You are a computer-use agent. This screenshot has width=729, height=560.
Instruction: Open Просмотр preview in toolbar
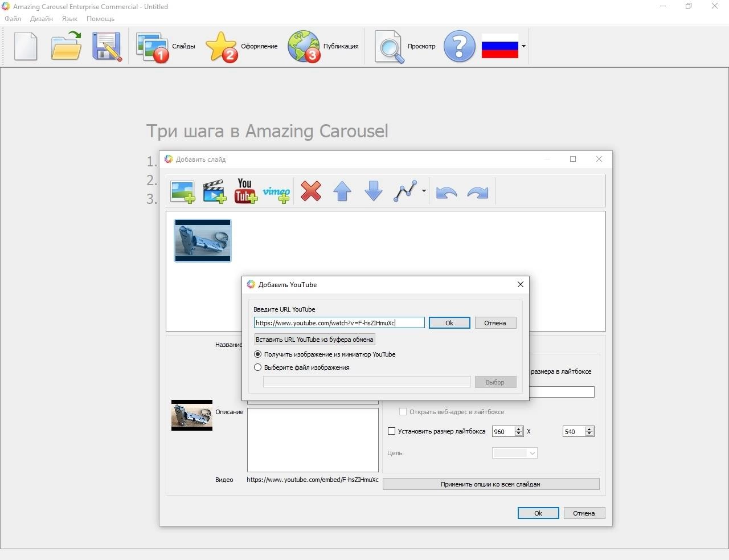pyautogui.click(x=405, y=46)
